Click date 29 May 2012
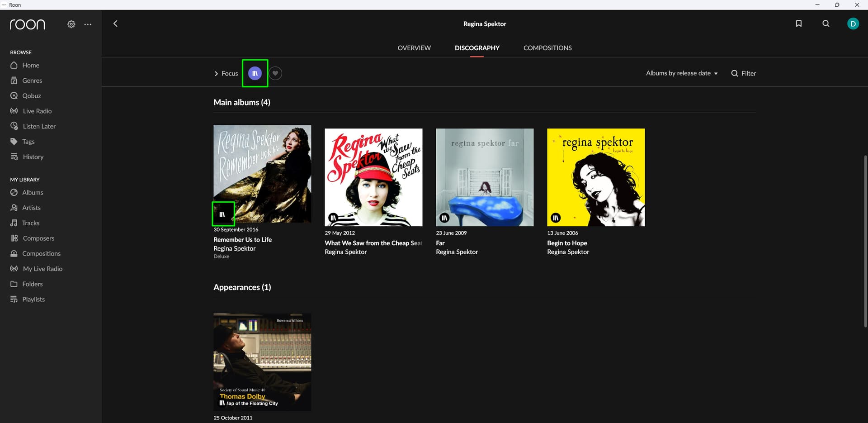 point(340,233)
